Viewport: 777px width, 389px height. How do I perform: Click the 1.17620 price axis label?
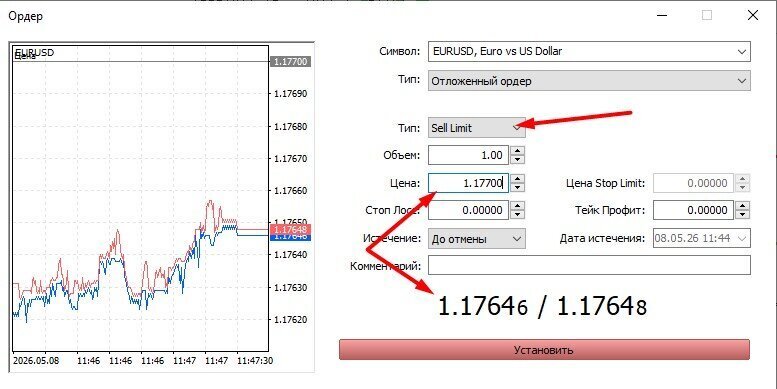pos(290,320)
